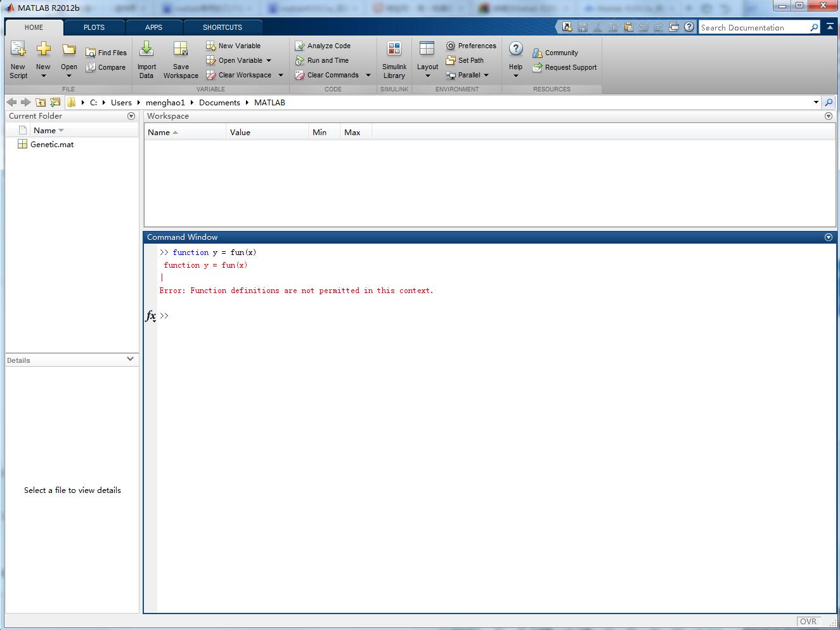Click the fx function browser icon
Image resolution: width=840 pixels, height=630 pixels.
pyautogui.click(x=151, y=316)
